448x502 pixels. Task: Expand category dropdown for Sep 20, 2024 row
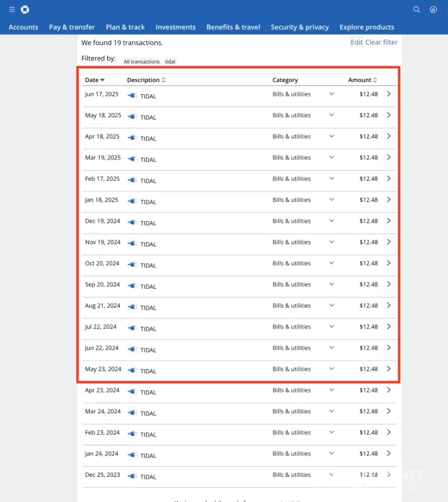[332, 284]
